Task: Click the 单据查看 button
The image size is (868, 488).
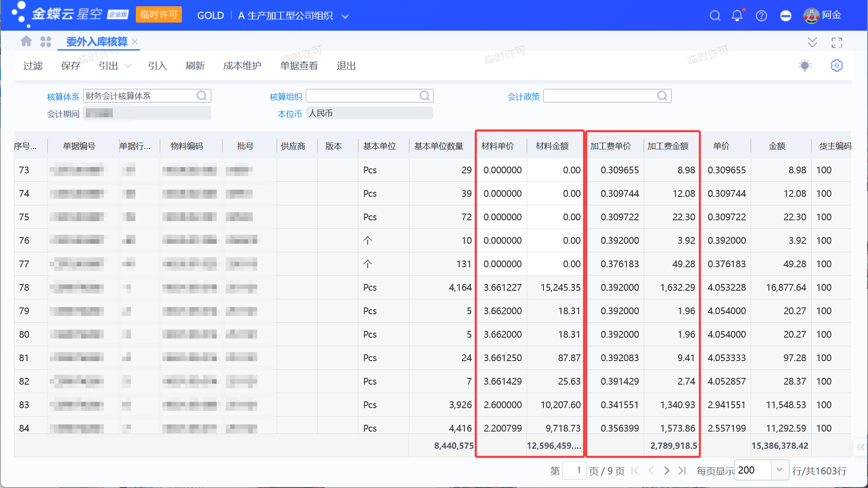Action: pyautogui.click(x=299, y=66)
